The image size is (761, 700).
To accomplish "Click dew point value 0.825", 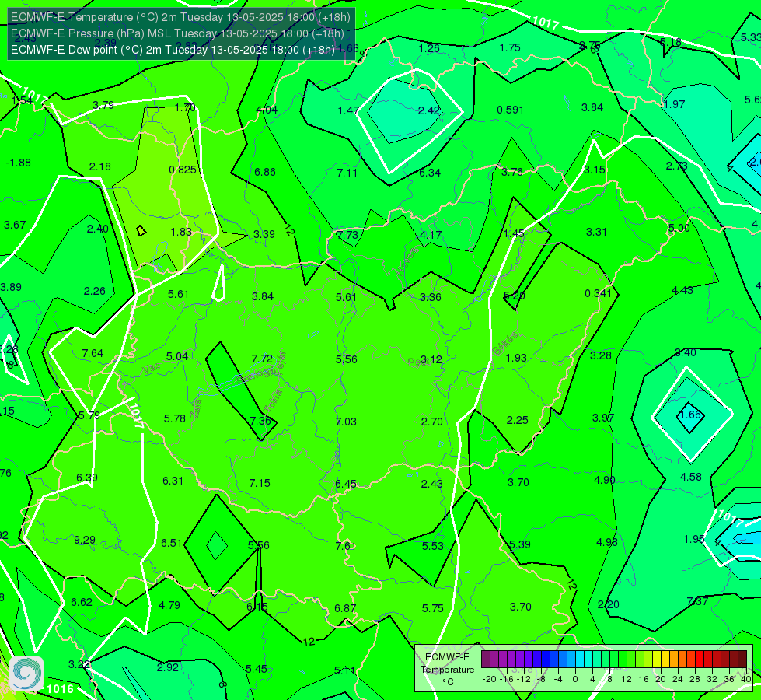I will click(183, 170).
